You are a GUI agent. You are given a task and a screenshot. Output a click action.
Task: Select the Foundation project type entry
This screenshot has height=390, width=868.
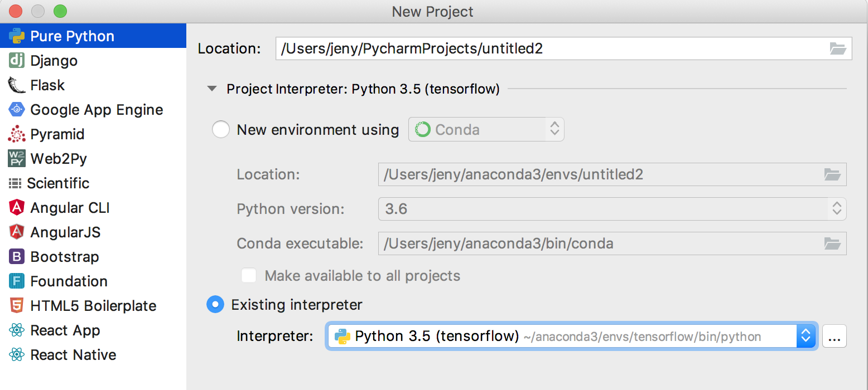pos(69,281)
